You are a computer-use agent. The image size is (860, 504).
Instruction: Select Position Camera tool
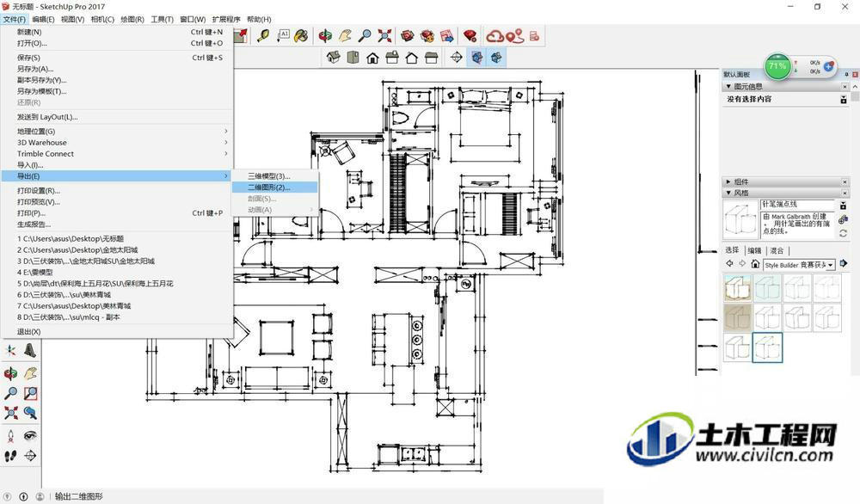(10, 436)
